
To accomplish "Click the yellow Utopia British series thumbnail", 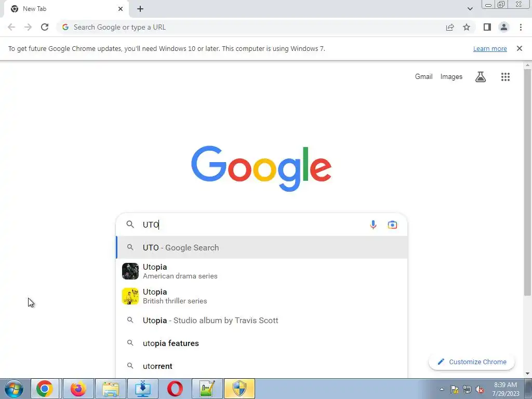I will point(130,296).
